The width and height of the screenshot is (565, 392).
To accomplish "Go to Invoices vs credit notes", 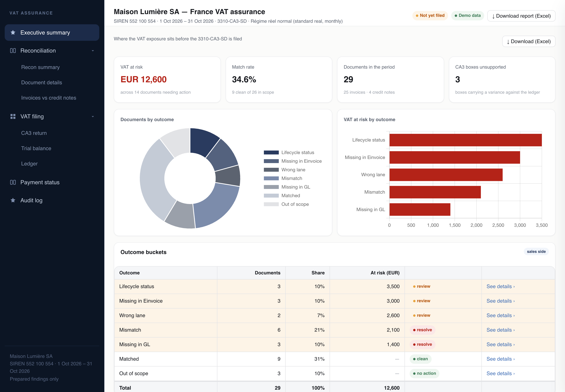I will click(49, 98).
